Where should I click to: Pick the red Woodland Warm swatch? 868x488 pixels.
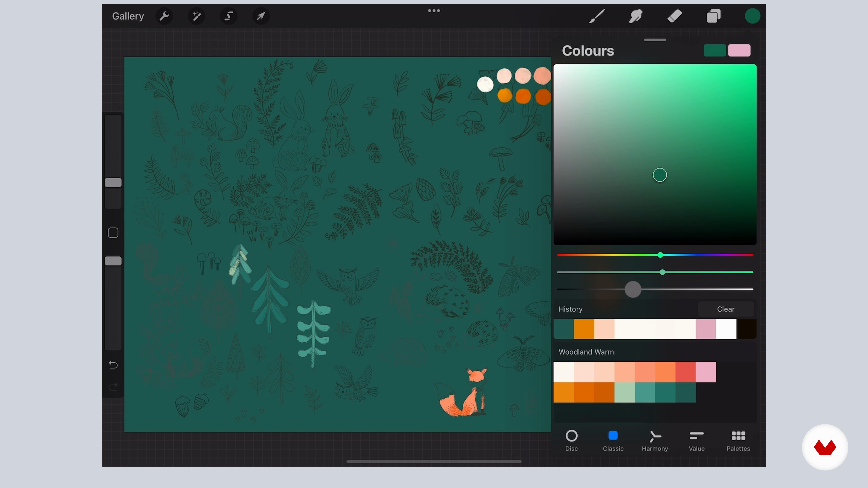coord(685,372)
